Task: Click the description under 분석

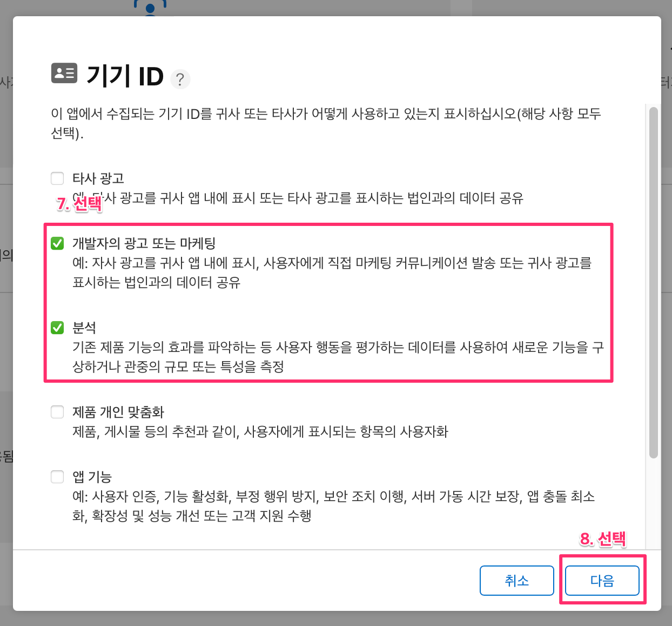Action: [x=338, y=357]
